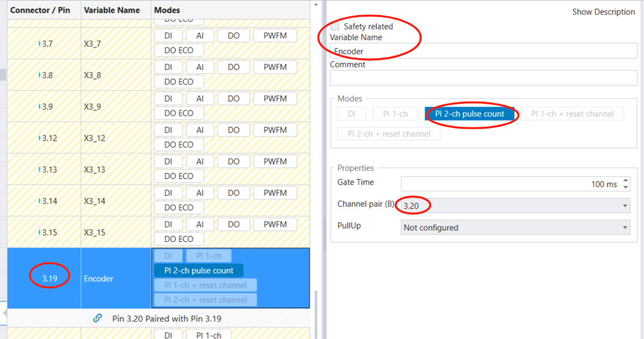Toggle AI mode on the X3_13 row
The height and width of the screenshot is (339, 644).
coord(200,161)
